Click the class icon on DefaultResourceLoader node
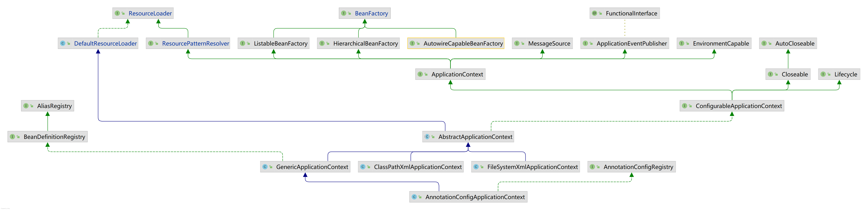 point(63,43)
